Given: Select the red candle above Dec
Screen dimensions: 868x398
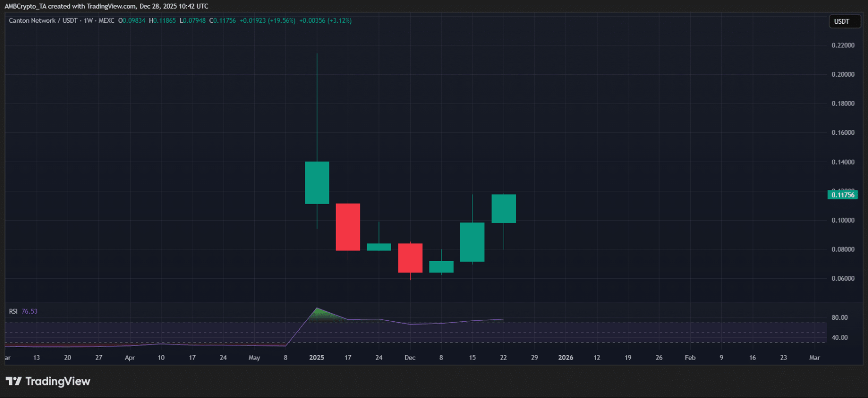Looking at the screenshot, I should tap(410, 258).
